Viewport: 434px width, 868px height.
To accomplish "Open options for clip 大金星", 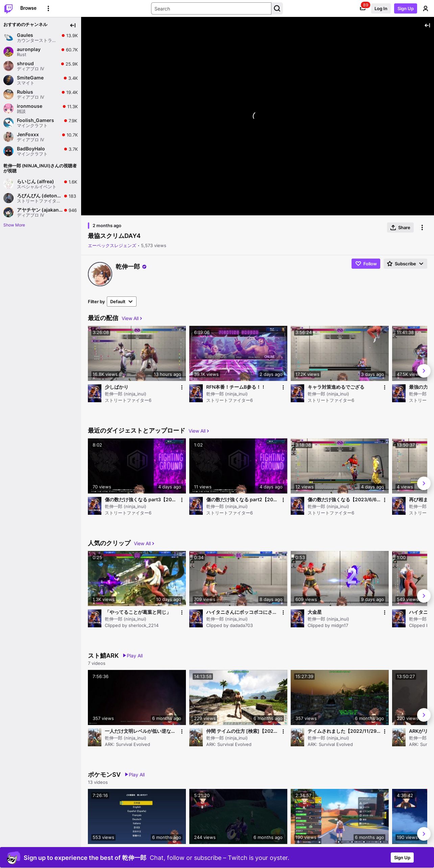I will pos(385,612).
